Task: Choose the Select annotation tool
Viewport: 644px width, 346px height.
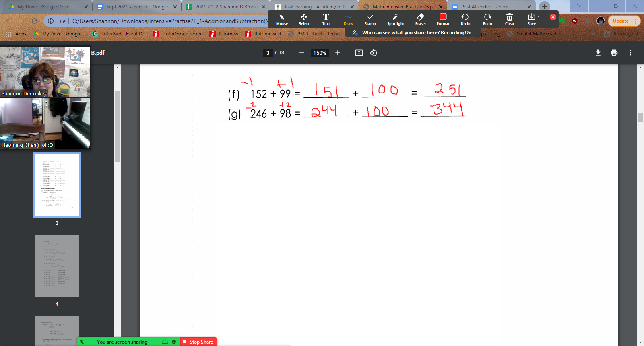Action: pos(304,19)
